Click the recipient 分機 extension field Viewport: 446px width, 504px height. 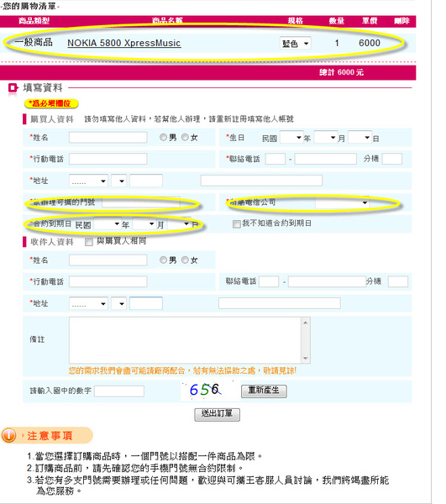[x=398, y=281]
